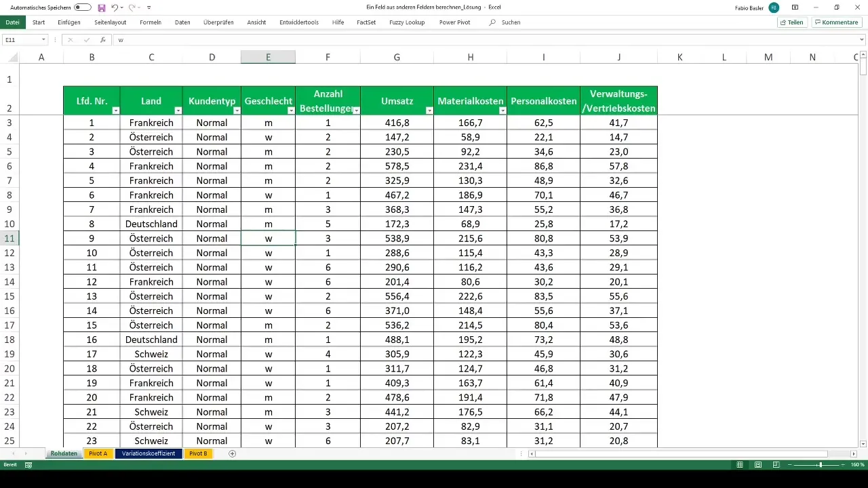Click Umsatz cell with value 416,8
Viewport: 868px width, 488px height.
[x=397, y=123]
